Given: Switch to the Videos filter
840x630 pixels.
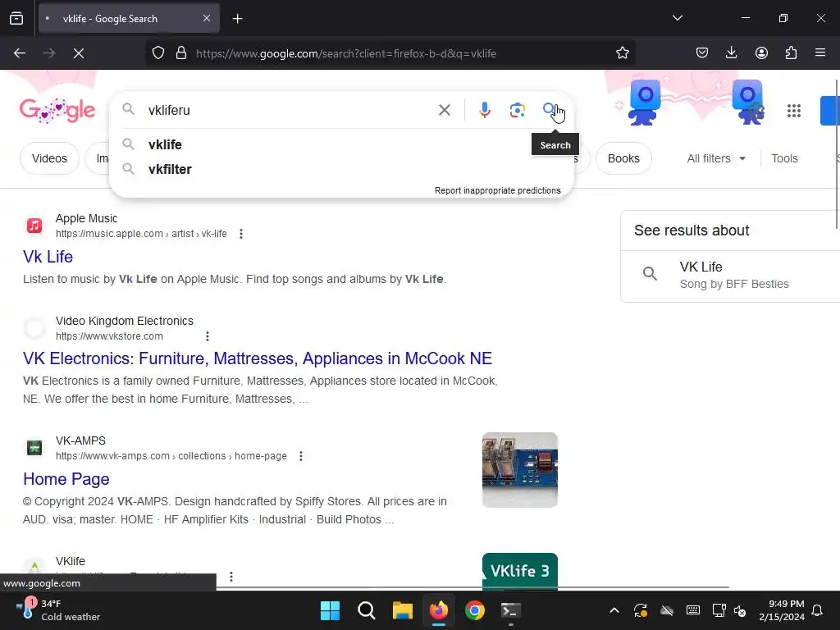Looking at the screenshot, I should (x=49, y=158).
